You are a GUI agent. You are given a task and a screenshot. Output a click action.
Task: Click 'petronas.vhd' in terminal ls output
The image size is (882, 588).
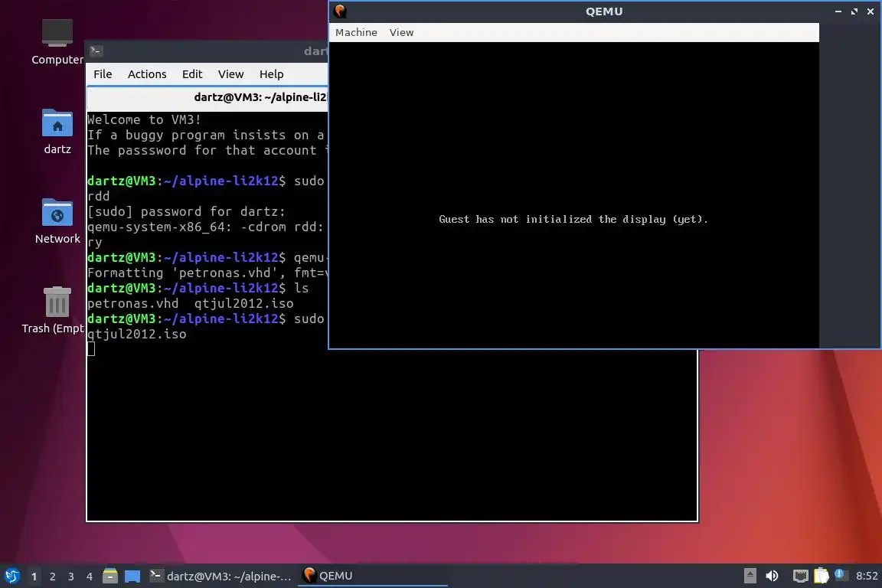click(x=132, y=303)
